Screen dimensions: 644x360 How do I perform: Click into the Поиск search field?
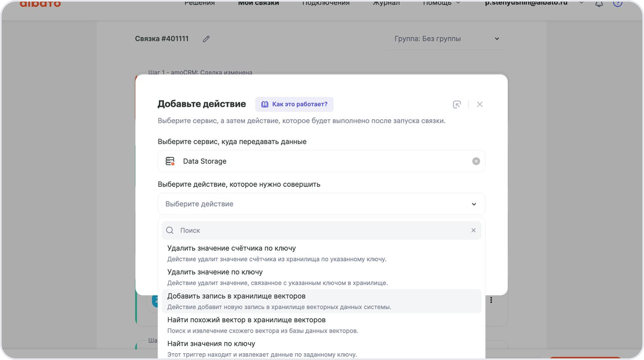(x=321, y=230)
